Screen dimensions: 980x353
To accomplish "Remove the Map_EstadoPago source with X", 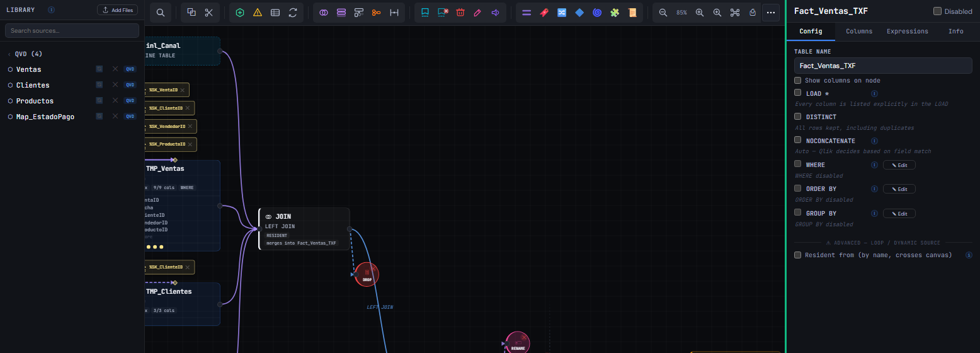I will [115, 116].
